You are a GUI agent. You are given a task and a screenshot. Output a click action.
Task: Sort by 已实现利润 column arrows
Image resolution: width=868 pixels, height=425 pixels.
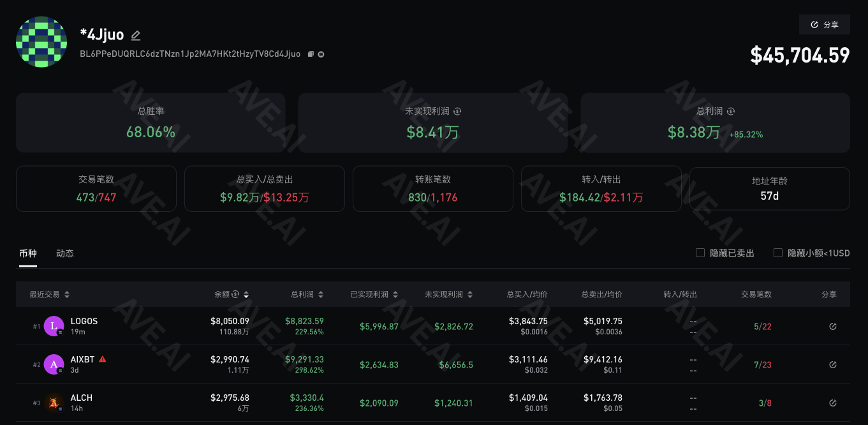coord(395,295)
